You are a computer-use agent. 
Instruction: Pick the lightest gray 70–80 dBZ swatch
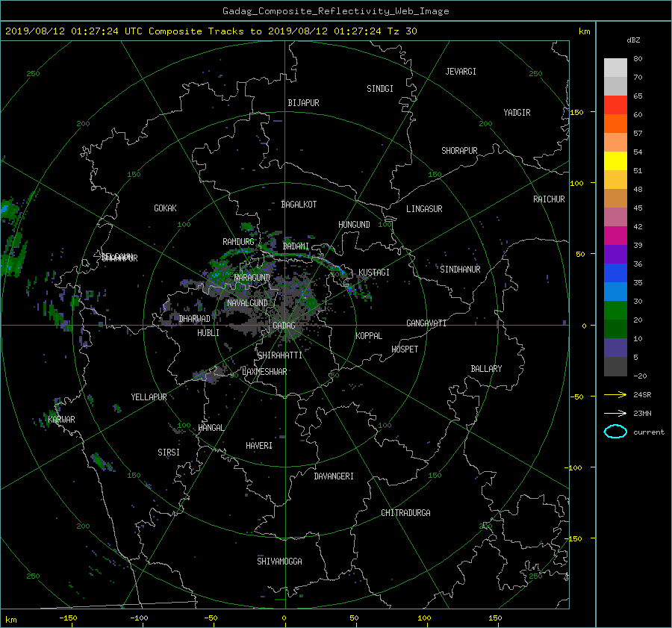[x=615, y=68]
